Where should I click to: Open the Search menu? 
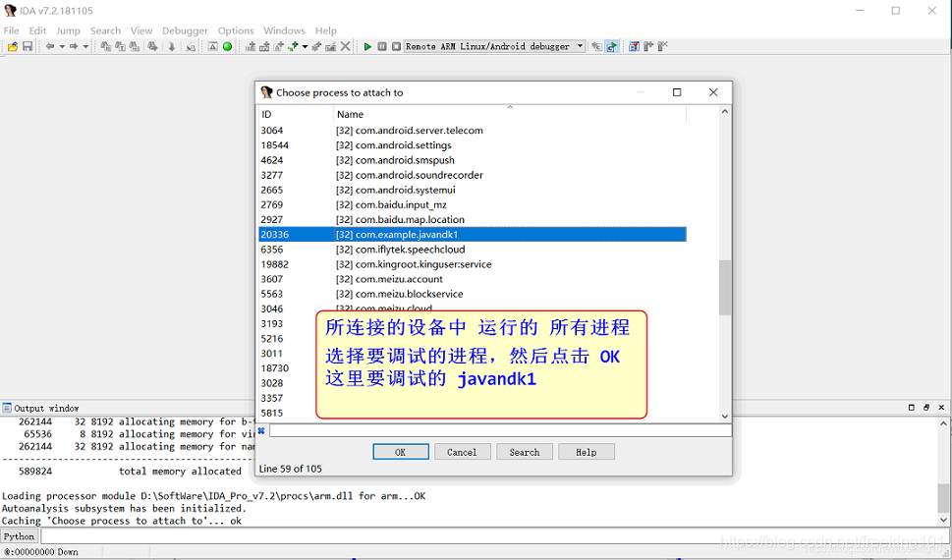(106, 30)
